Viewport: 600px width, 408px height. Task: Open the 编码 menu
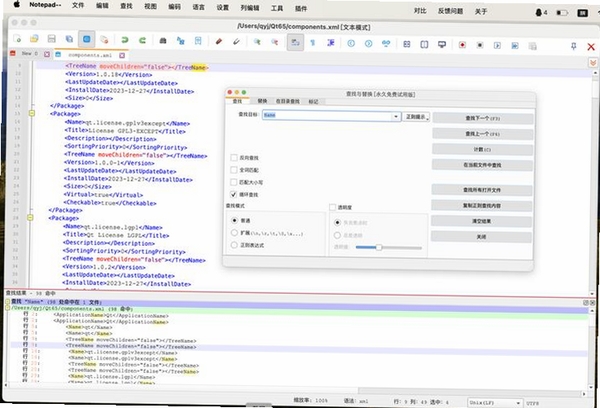pyautogui.click(x=174, y=7)
